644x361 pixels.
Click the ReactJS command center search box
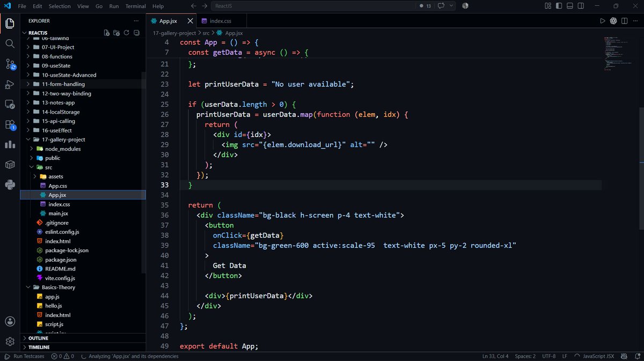click(x=313, y=6)
